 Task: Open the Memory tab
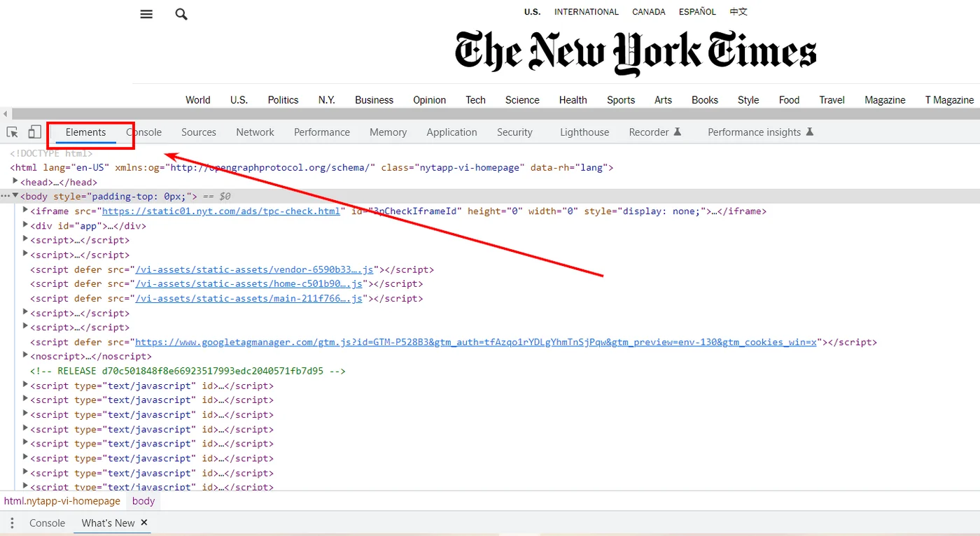point(388,132)
